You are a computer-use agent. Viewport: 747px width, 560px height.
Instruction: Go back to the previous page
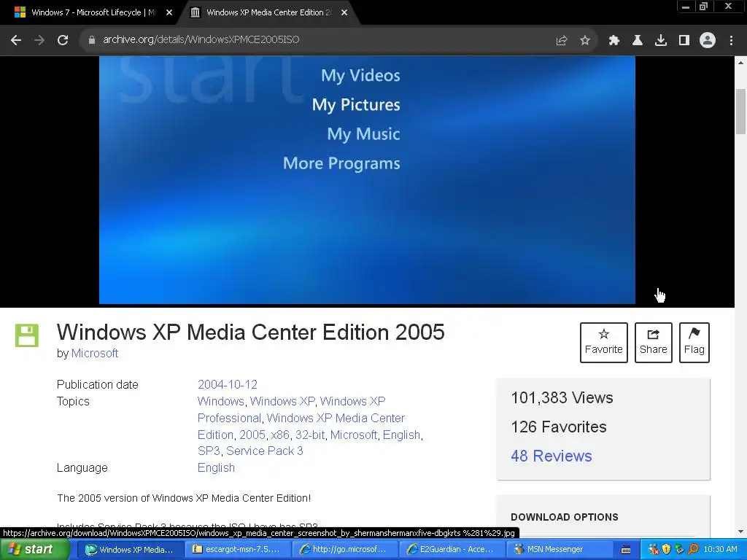tap(16, 41)
